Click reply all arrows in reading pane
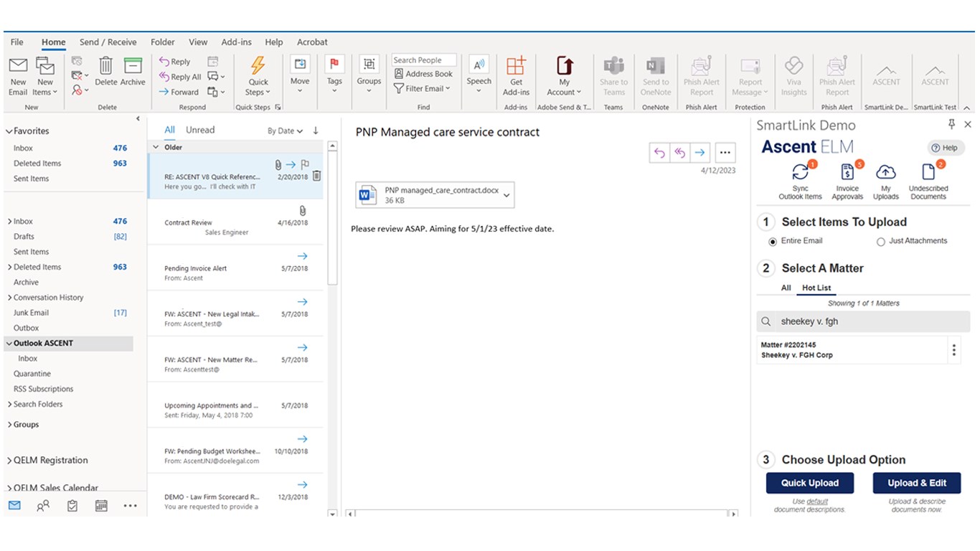980x551 pixels. point(679,152)
